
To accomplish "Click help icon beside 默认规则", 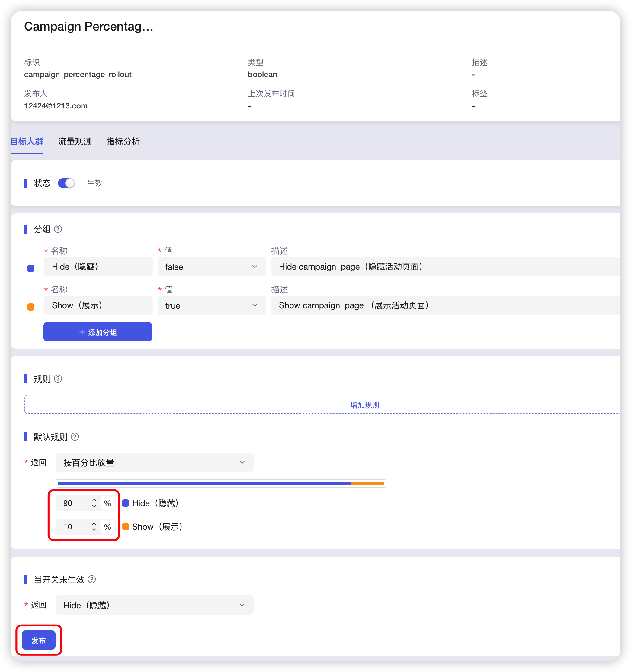I will (75, 437).
